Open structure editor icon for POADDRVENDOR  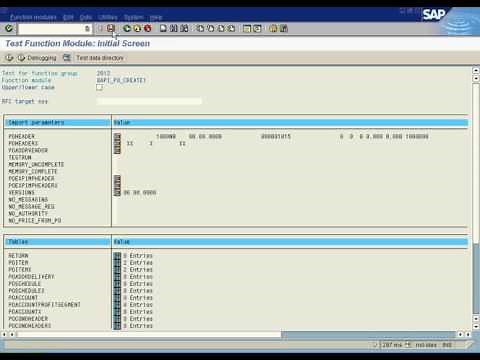[117, 150]
